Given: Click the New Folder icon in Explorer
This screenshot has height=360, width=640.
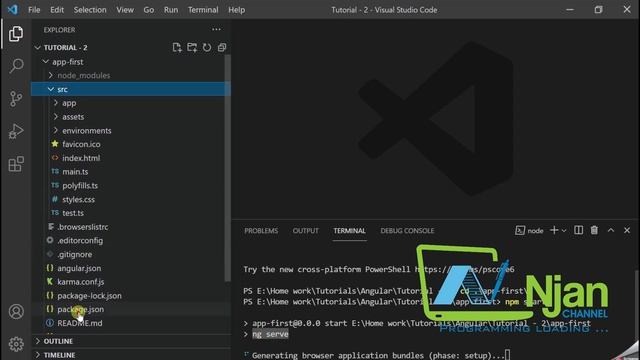Looking at the screenshot, I should coord(192,48).
